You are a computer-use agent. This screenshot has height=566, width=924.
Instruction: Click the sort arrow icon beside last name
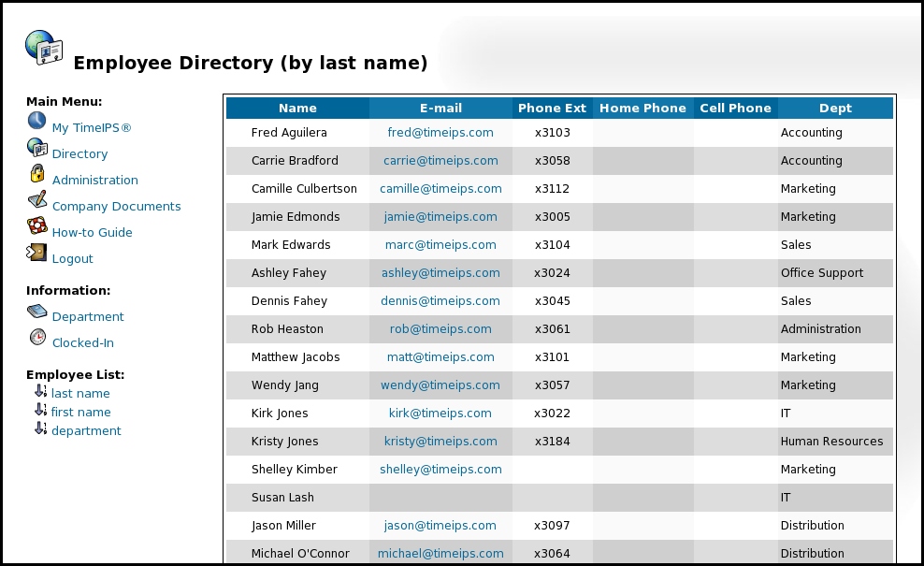pyautogui.click(x=40, y=391)
